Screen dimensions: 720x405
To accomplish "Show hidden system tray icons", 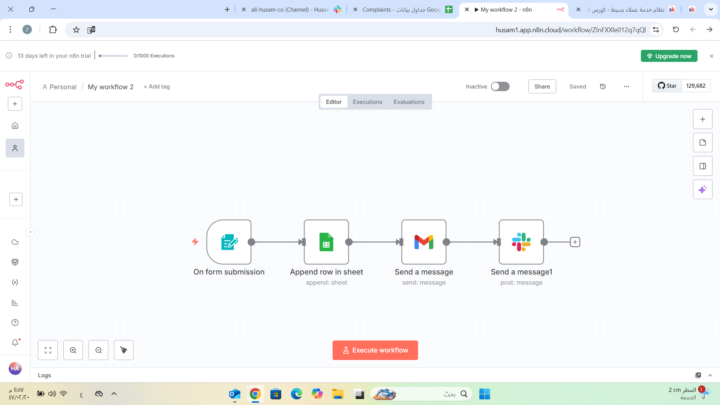I will pos(114,394).
